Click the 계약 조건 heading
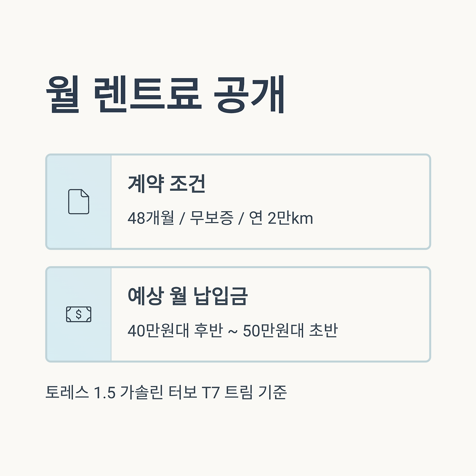The image size is (476, 476). pos(167,183)
